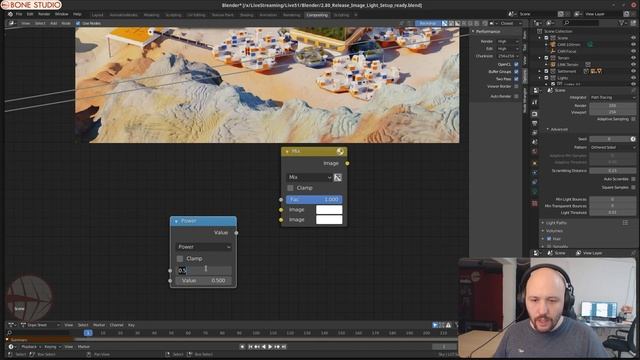The image size is (640, 360).
Task: Open the Help menu
Action: [77, 14]
